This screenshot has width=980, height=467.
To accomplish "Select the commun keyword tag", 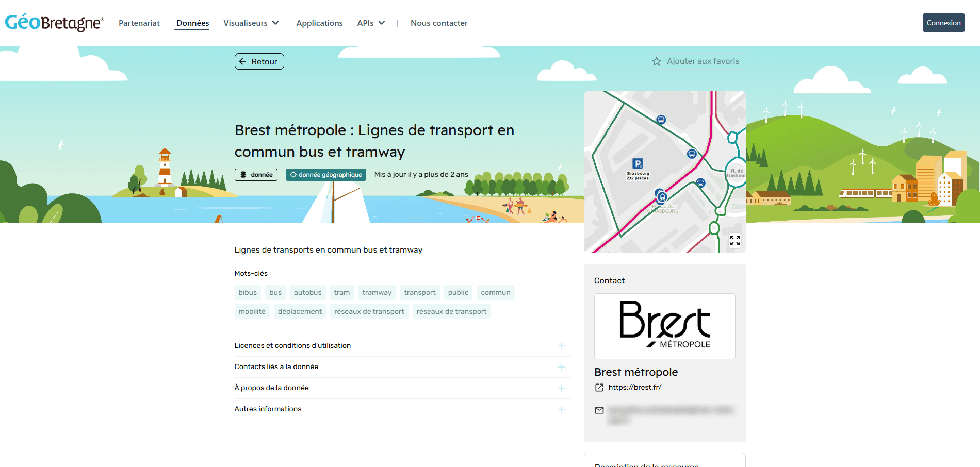I will coord(496,292).
